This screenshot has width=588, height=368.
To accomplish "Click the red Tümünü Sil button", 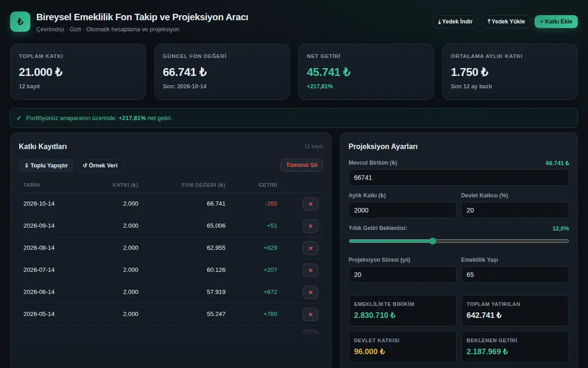I will coord(302,165).
